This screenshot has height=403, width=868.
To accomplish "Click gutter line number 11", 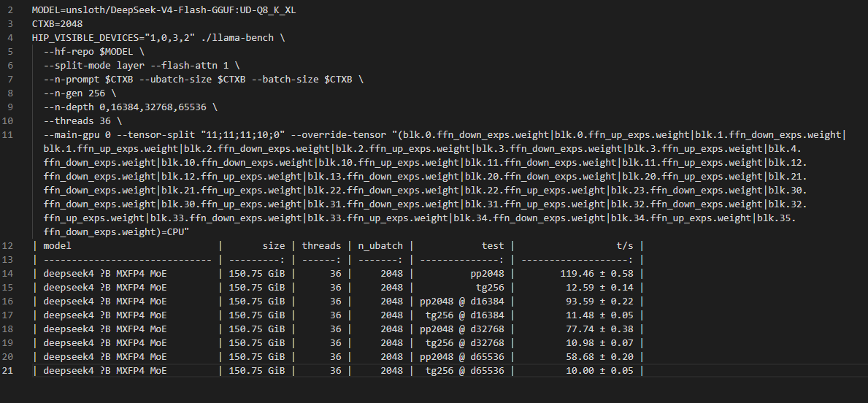I will (x=8, y=134).
